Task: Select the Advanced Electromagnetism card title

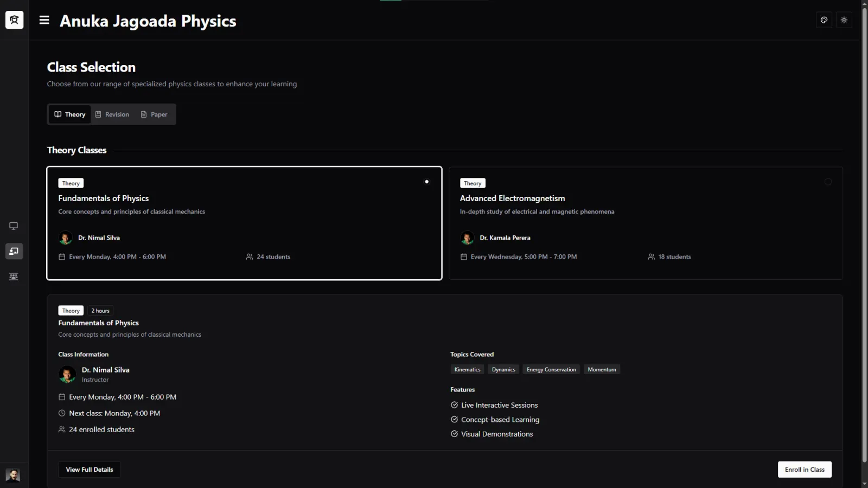Action: [512, 198]
